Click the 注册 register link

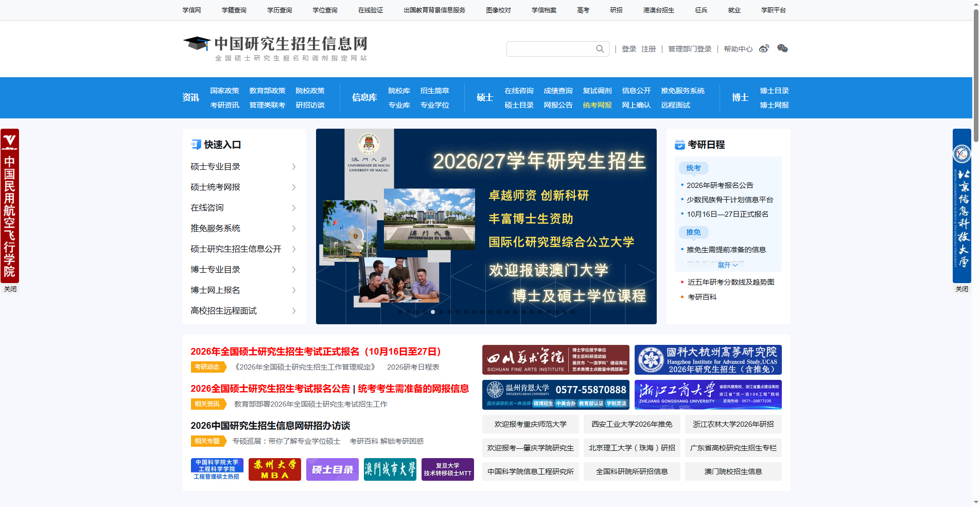pyautogui.click(x=648, y=49)
